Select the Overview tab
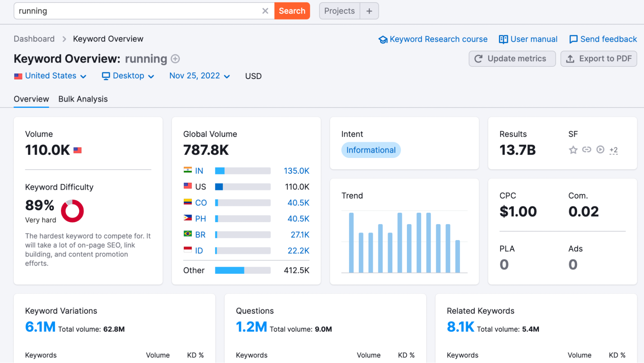 tap(31, 99)
